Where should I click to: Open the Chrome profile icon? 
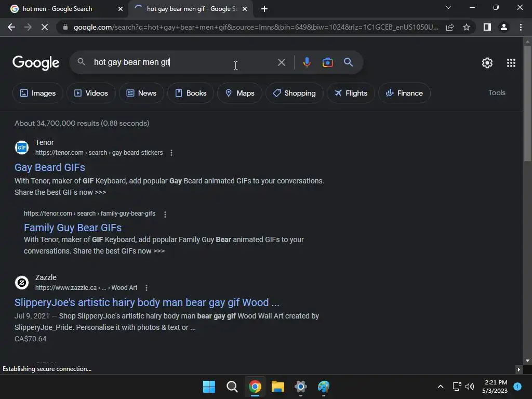point(504,27)
